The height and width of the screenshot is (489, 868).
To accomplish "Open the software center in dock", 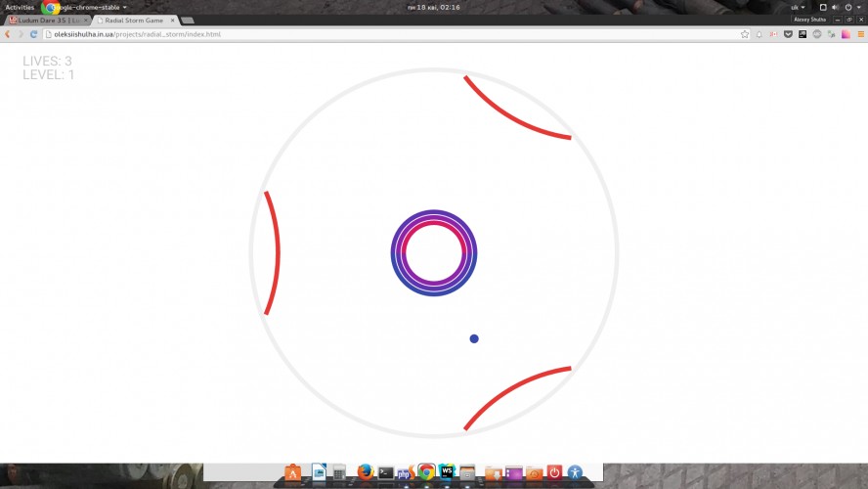I will click(x=293, y=472).
